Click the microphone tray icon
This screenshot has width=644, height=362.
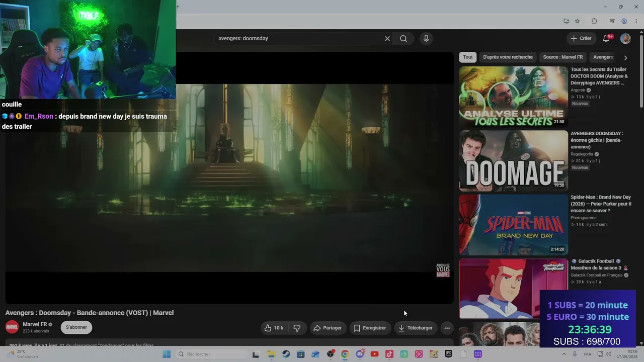click(575, 354)
